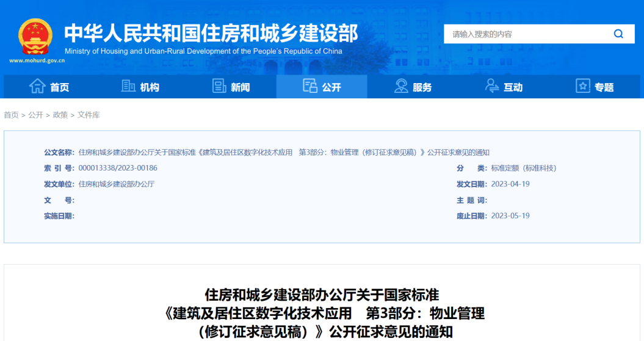644x341 pixels.
Task: Click the building icon for 机构
Action: pyautogui.click(x=128, y=86)
